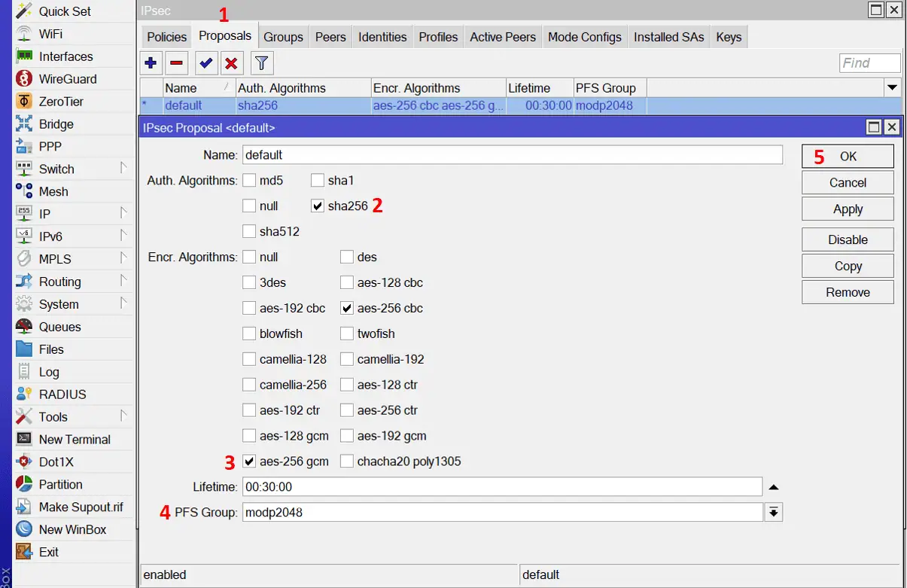This screenshot has width=907, height=588.
Task: Enable the sha512 auth algorithm checkbox
Action: (249, 232)
